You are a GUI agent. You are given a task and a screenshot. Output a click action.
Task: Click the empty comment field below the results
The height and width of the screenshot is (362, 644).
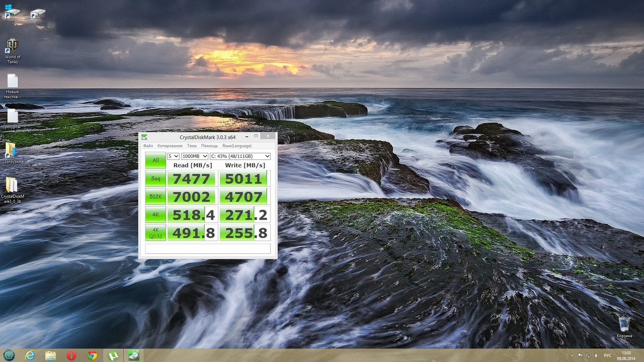pyautogui.click(x=208, y=249)
